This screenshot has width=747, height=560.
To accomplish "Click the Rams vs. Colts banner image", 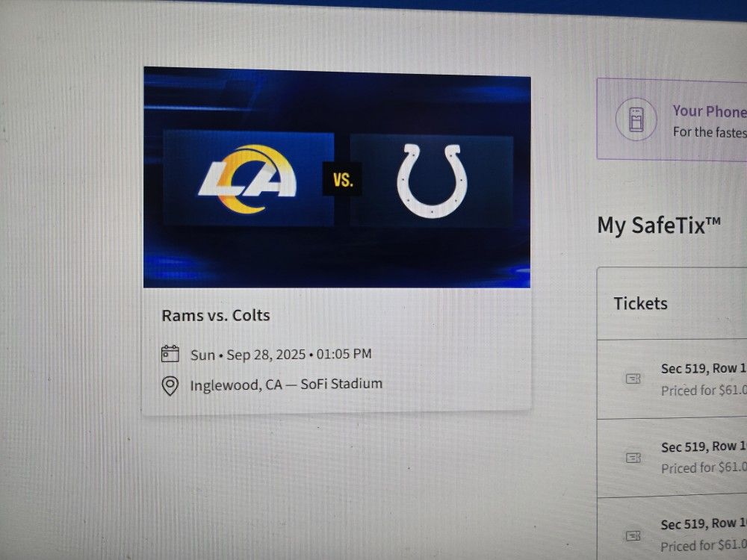I will [337, 178].
